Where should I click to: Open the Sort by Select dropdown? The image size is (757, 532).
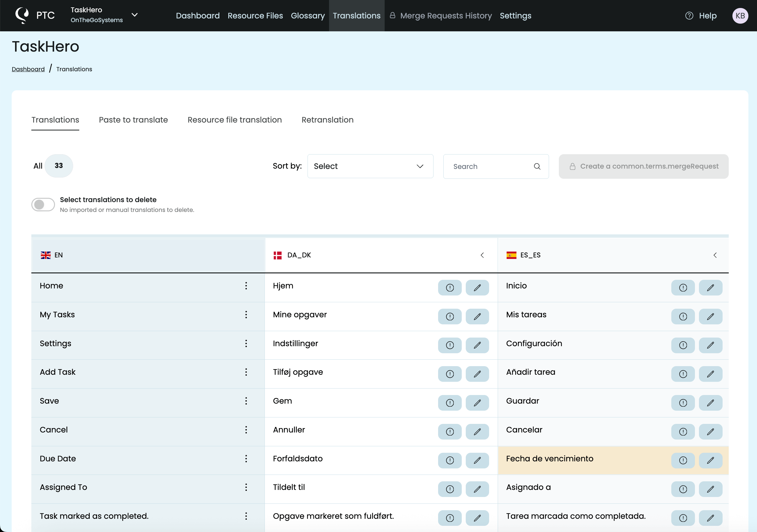[370, 166]
